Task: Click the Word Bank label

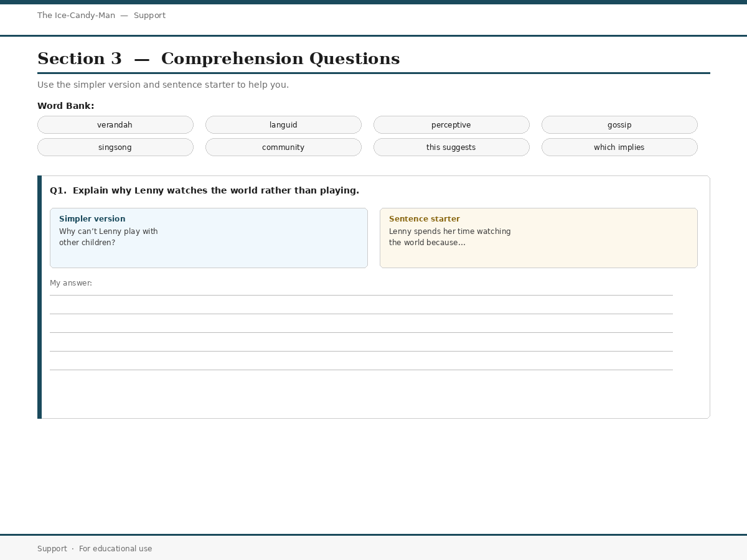Action: click(x=66, y=106)
